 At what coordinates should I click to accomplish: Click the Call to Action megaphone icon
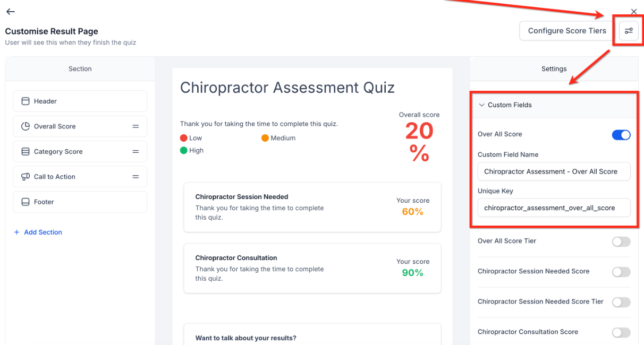pyautogui.click(x=26, y=177)
